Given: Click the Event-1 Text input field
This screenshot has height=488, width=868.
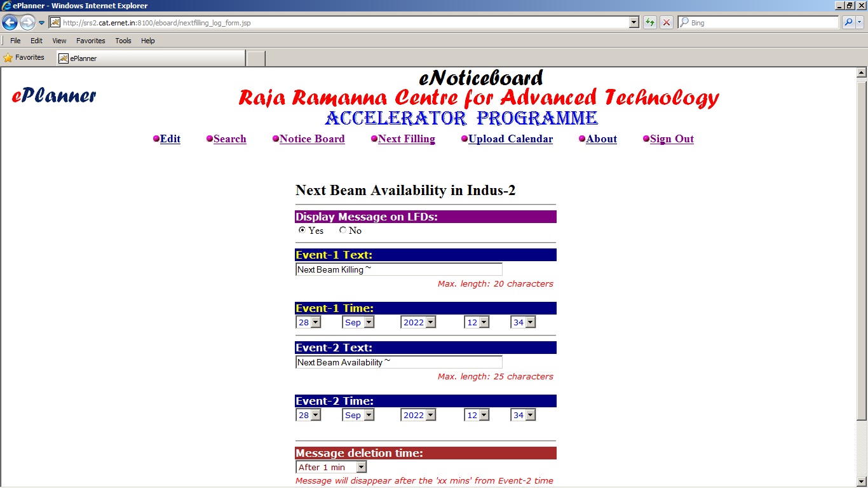Looking at the screenshot, I should (x=399, y=269).
